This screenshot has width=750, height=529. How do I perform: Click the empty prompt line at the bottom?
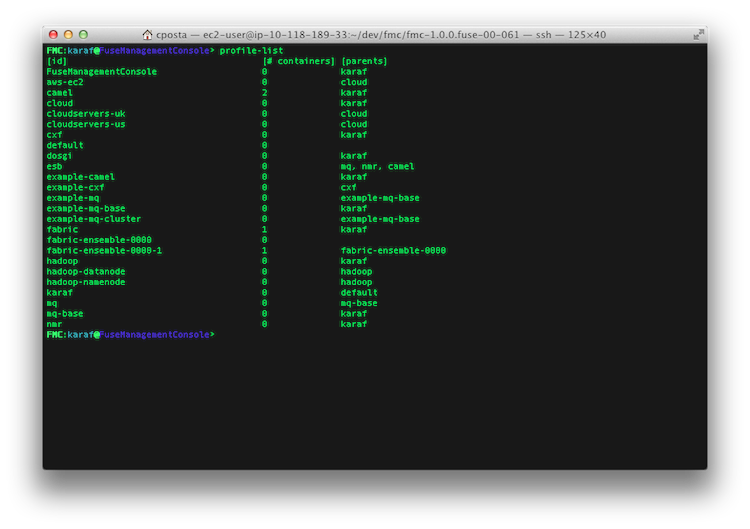[131, 335]
